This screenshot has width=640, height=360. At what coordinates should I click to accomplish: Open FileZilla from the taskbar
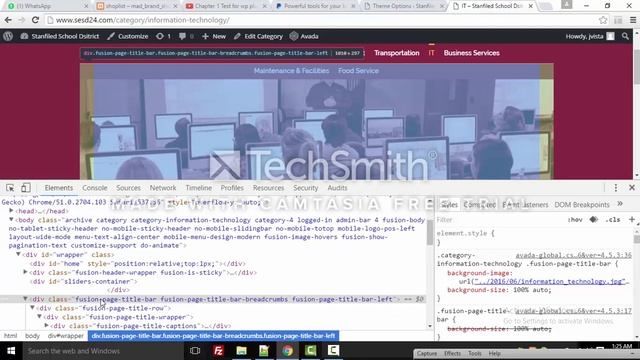(218, 351)
